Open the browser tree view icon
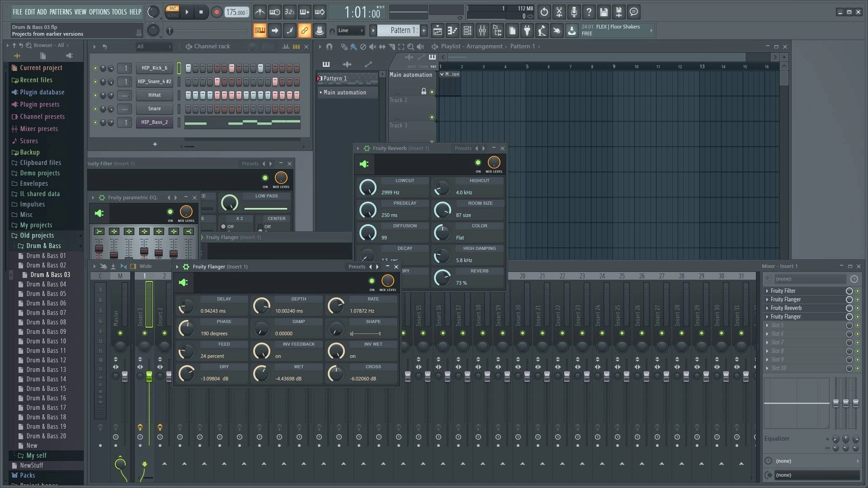Viewport: 868px width, 488px height. pos(497,31)
